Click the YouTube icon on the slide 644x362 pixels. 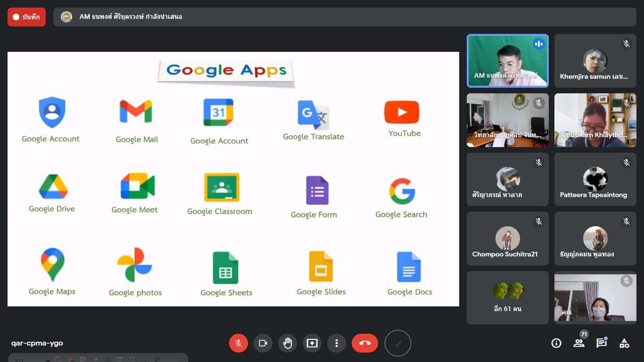[x=402, y=112]
